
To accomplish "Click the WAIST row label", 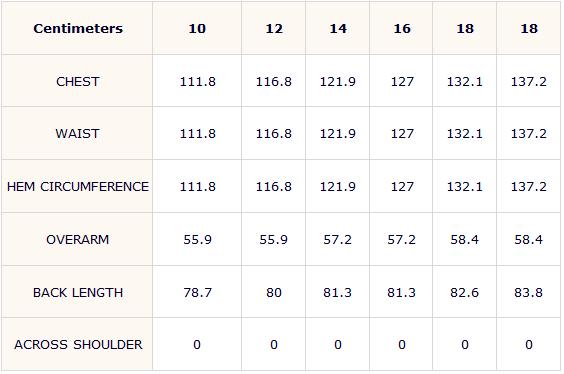I will 77,134.
